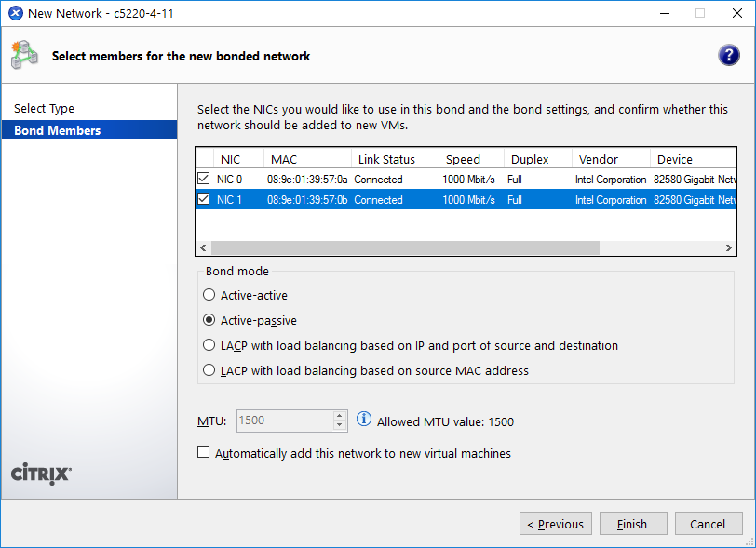Enable automatically add network to new VMs
This screenshot has width=756, height=548.
click(204, 454)
